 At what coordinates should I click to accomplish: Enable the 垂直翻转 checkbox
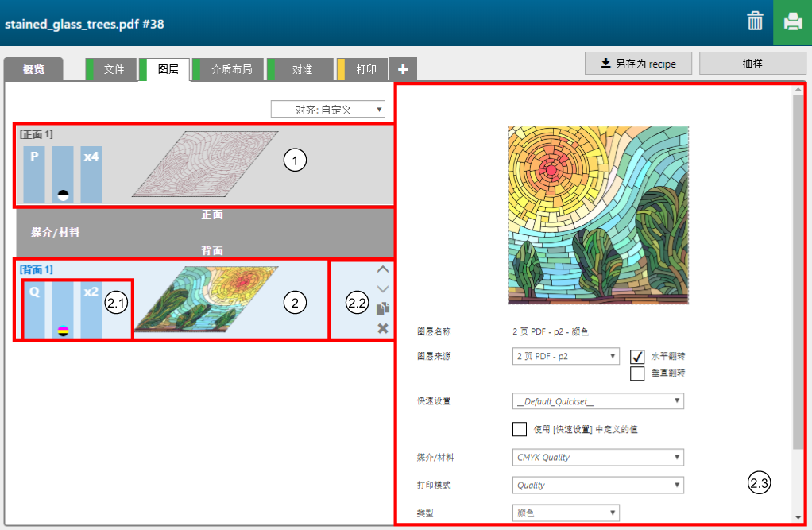637,373
